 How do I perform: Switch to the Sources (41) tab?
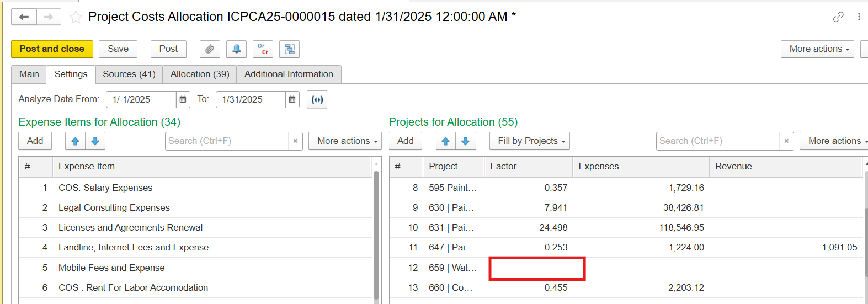click(x=129, y=74)
